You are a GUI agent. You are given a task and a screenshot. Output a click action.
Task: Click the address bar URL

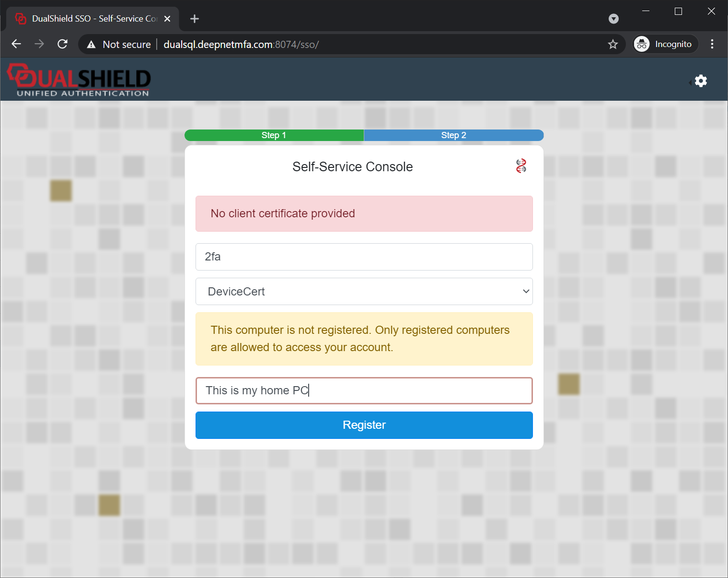[x=241, y=45]
